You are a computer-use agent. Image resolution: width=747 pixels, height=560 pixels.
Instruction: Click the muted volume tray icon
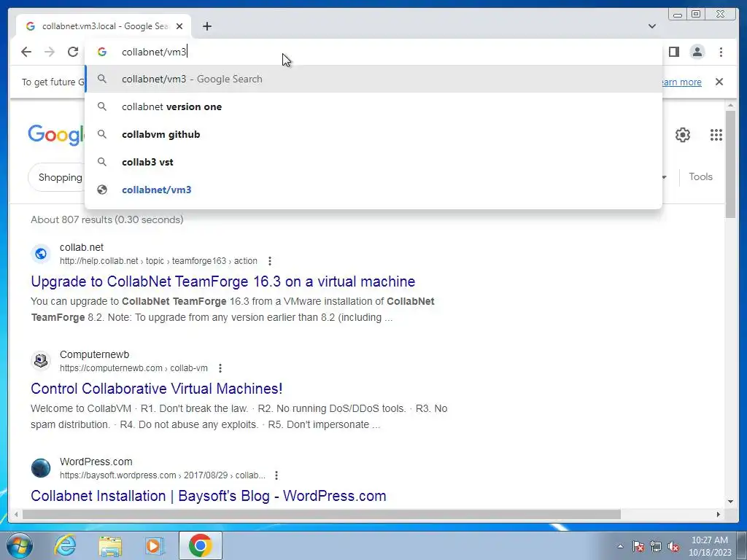click(x=673, y=546)
